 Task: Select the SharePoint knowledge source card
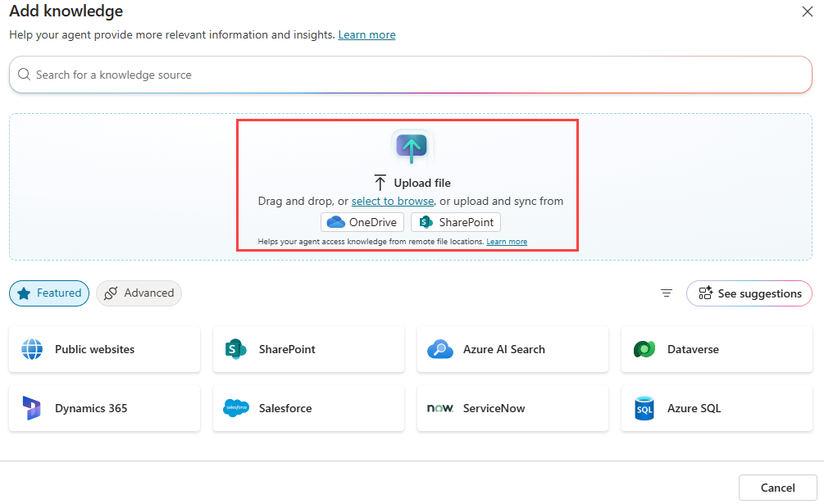(x=308, y=349)
